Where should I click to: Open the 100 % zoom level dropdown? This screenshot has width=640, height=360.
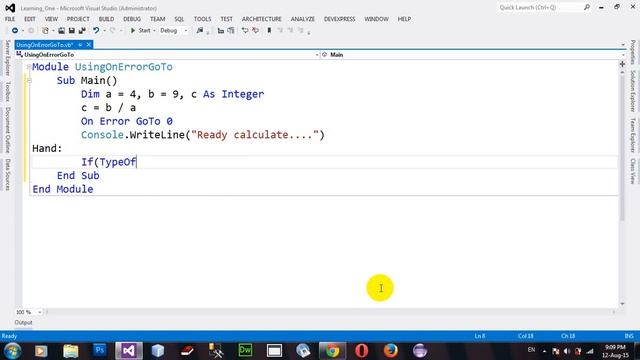(x=29, y=312)
